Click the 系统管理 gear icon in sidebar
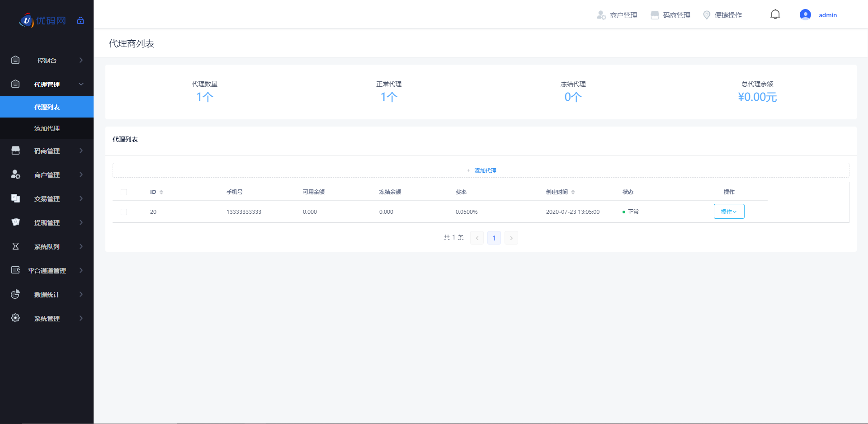The height and width of the screenshot is (424, 868). click(15, 318)
